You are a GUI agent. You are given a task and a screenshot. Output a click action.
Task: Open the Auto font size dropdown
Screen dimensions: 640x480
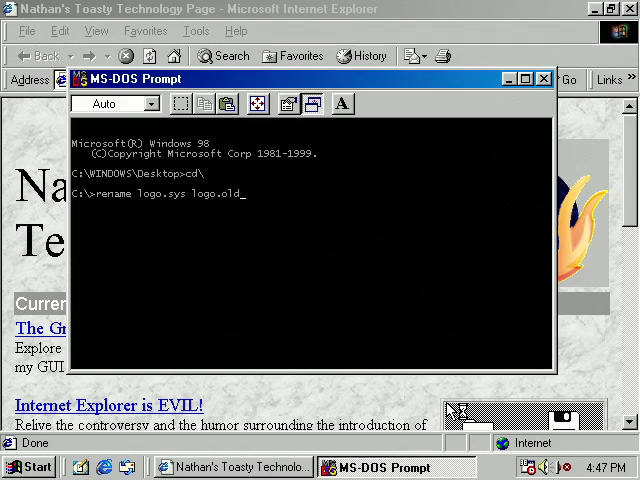coord(151,104)
